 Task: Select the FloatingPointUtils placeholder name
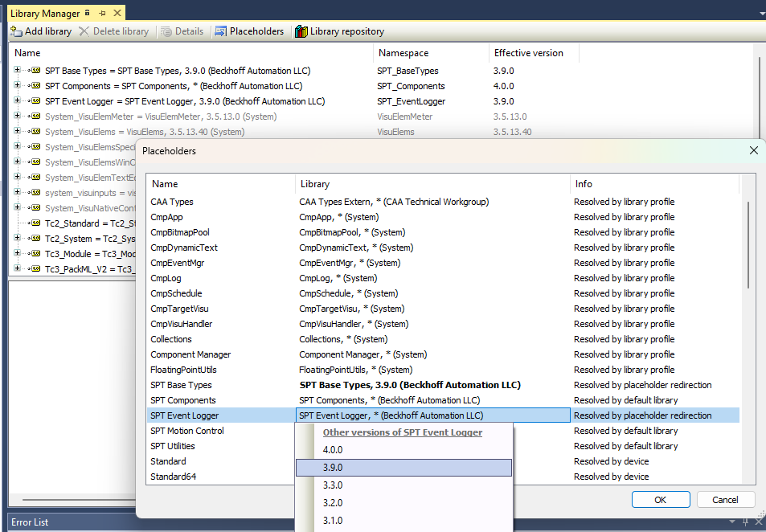coord(184,370)
